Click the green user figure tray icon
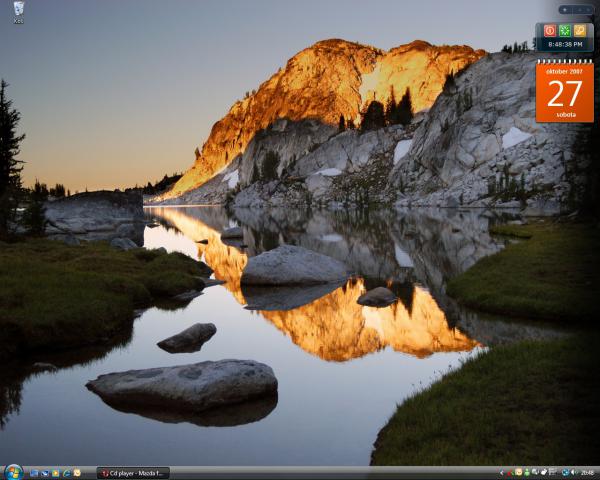Screen dimensions: 600x480 tap(527, 472)
